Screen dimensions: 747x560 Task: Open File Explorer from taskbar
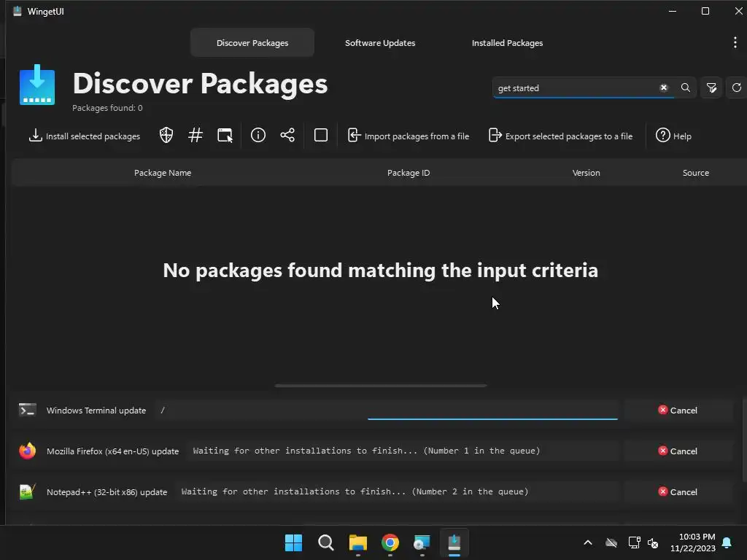[x=357, y=542]
